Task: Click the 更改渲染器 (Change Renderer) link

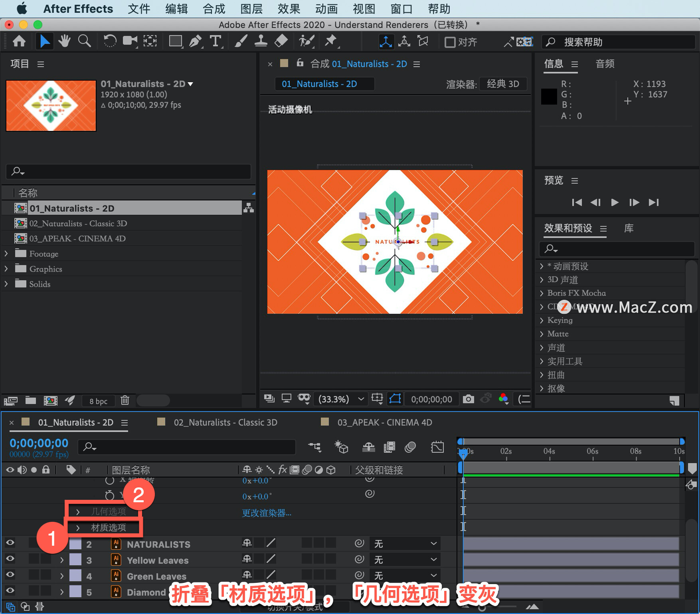Action: (267, 513)
